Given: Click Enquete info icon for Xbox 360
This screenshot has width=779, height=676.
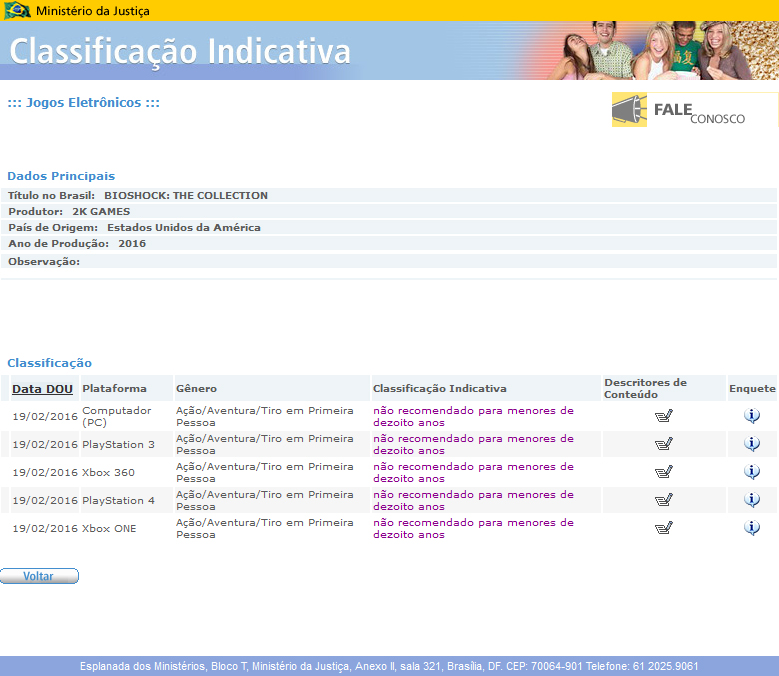Looking at the screenshot, I should coord(752,472).
